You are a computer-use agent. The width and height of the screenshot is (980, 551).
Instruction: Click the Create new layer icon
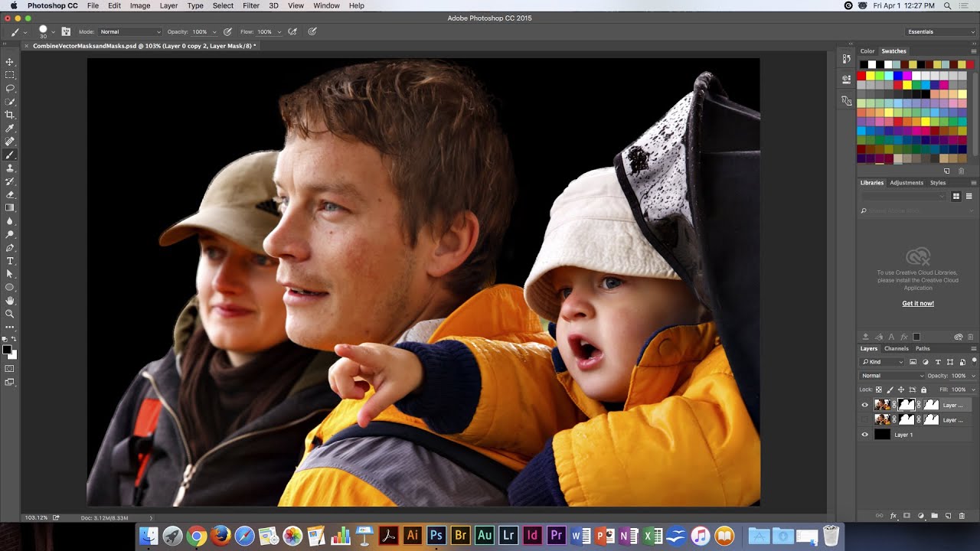tap(948, 516)
